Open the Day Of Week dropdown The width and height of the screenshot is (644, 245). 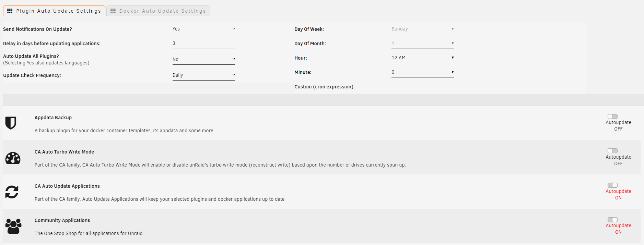(x=423, y=29)
